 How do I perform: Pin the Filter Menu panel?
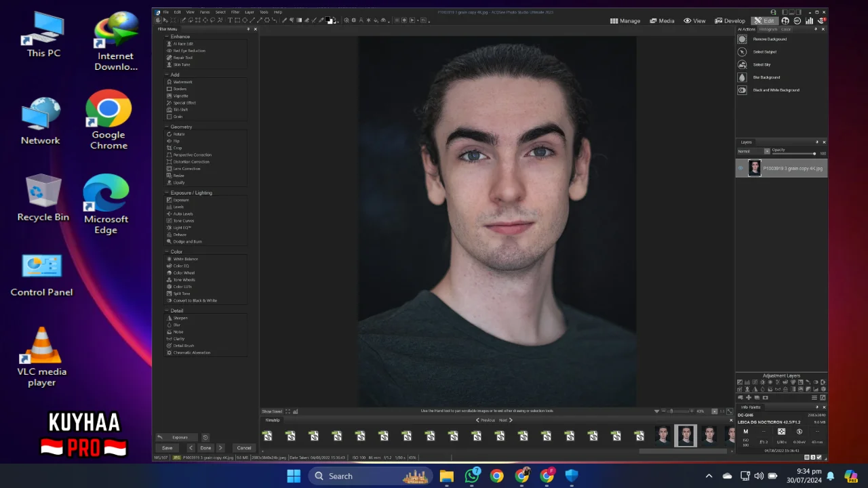point(248,29)
